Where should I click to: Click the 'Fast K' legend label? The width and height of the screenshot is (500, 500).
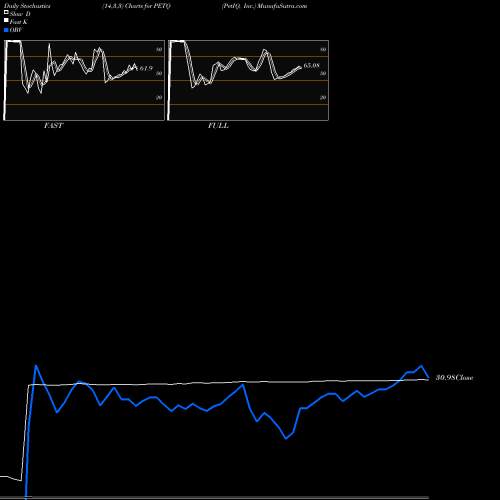coord(19,22)
